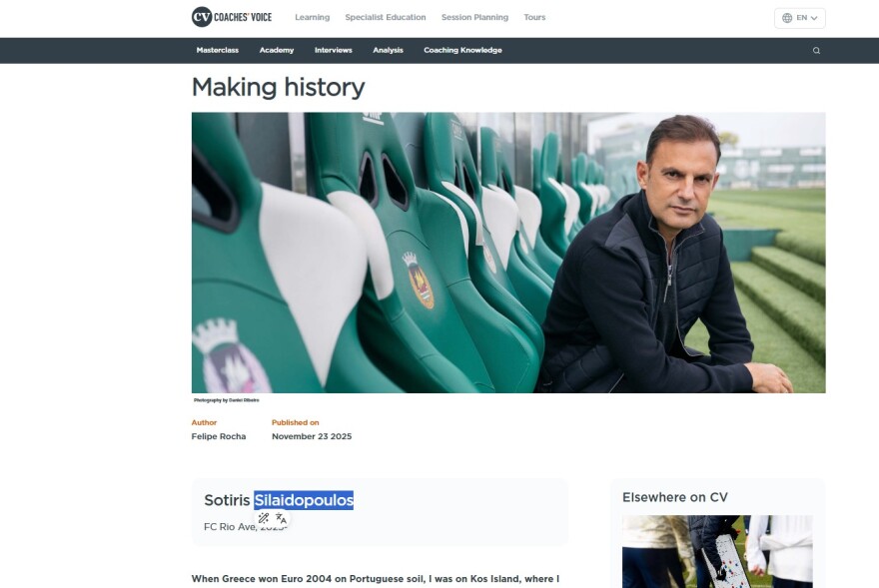Click the November 23 2025 publish date

pyautogui.click(x=312, y=436)
